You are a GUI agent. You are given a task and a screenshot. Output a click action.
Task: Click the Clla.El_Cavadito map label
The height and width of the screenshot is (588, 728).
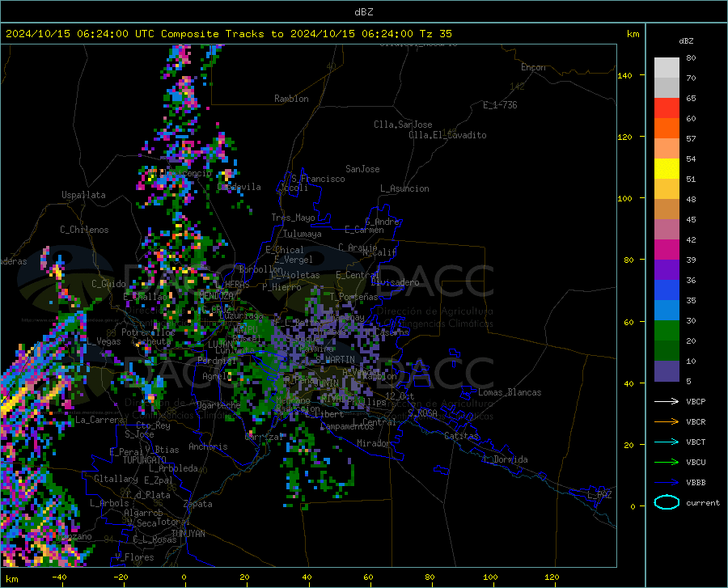447,135
